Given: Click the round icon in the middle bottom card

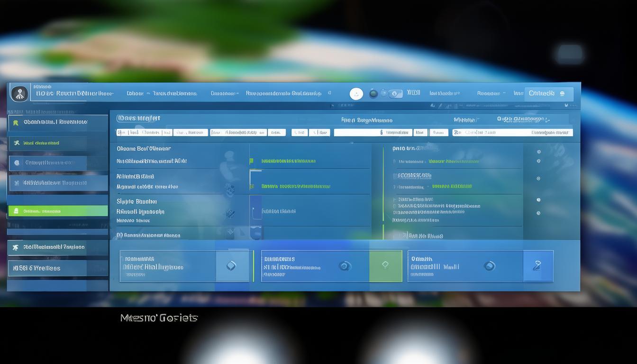Looking at the screenshot, I should pos(345,266).
